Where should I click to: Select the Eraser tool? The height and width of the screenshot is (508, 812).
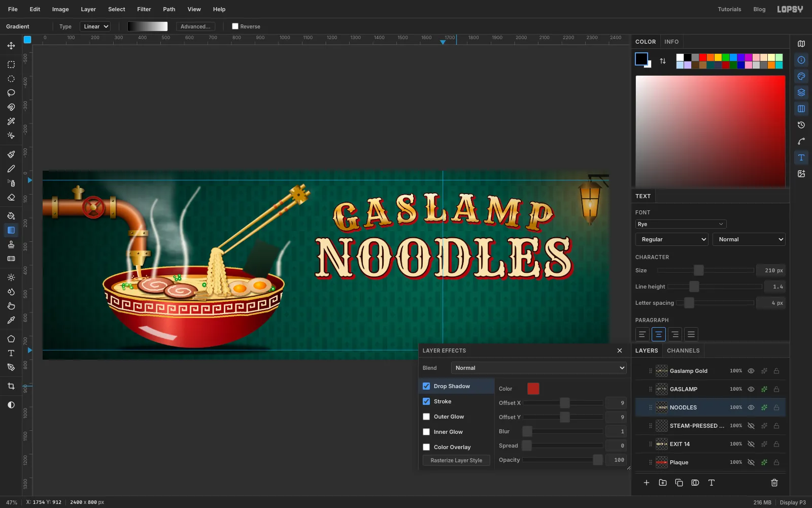11,197
